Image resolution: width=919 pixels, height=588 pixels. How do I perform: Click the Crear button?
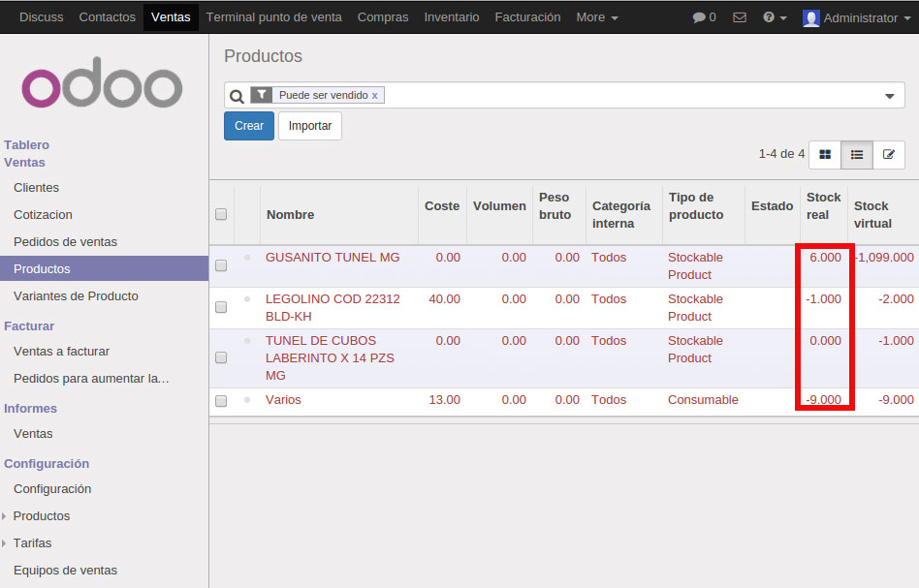pos(249,126)
